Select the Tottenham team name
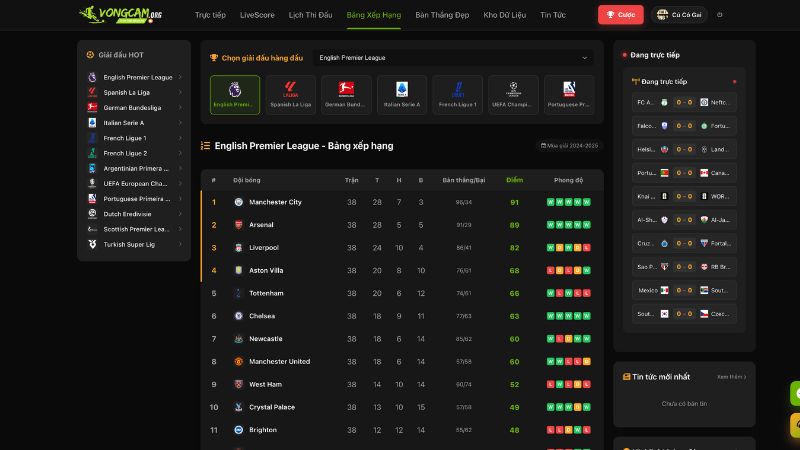The height and width of the screenshot is (450, 800). point(266,293)
